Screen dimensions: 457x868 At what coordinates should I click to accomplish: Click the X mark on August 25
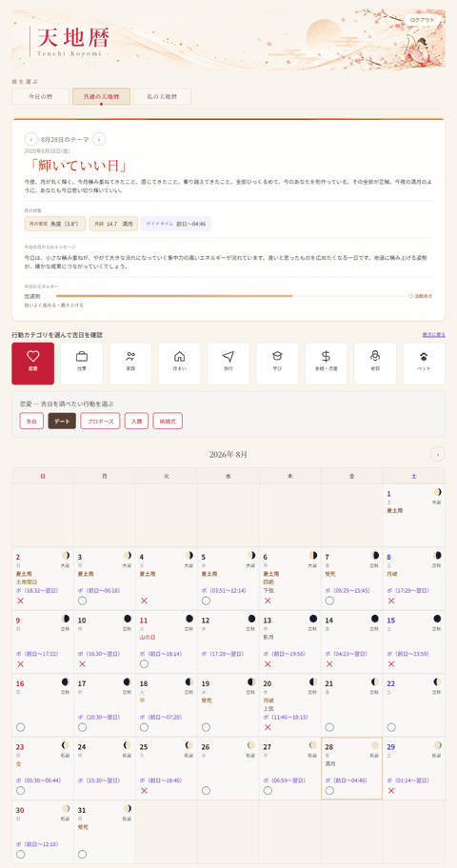[144, 791]
